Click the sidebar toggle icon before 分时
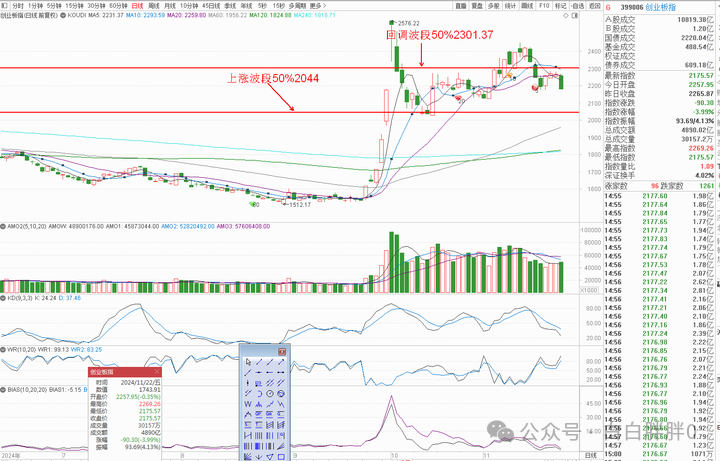Screen dimensions: 720x461 pyautogui.click(x=5, y=6)
